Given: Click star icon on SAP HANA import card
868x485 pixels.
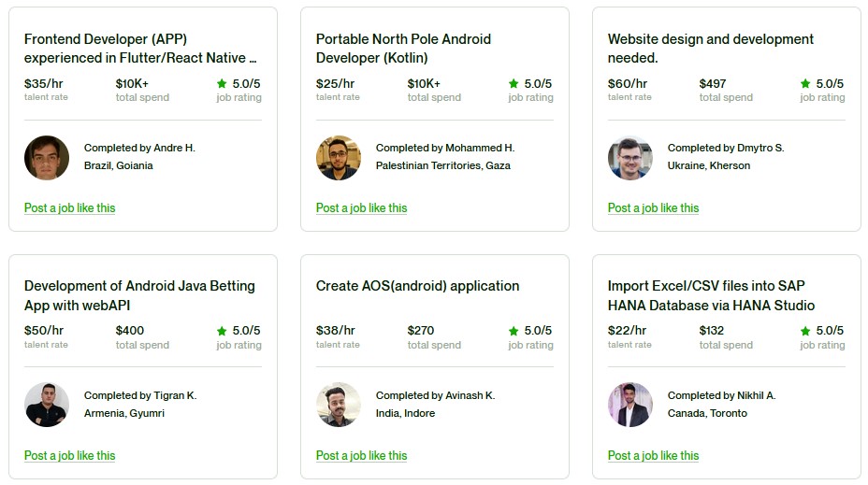Looking at the screenshot, I should coord(805,331).
